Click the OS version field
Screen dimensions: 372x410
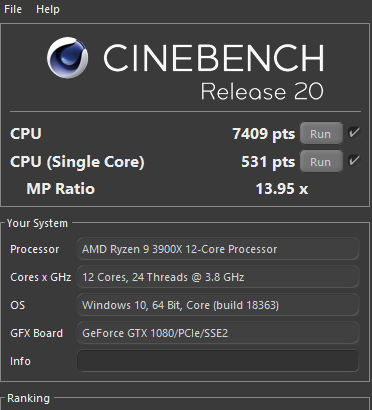218,305
